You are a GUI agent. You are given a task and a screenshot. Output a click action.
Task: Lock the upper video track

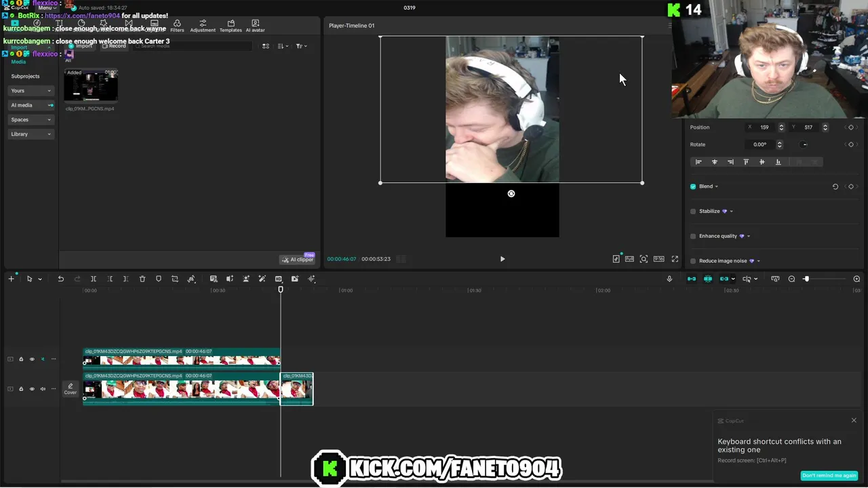pos(21,359)
